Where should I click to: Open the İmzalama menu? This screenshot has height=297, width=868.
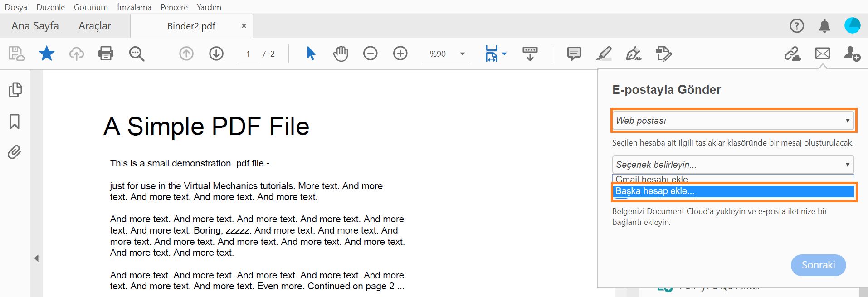coord(134,7)
